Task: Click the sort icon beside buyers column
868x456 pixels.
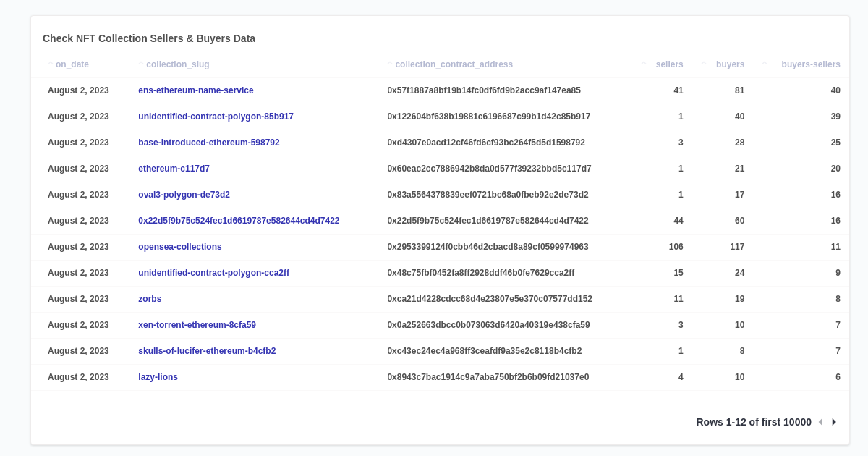Action: (703, 64)
